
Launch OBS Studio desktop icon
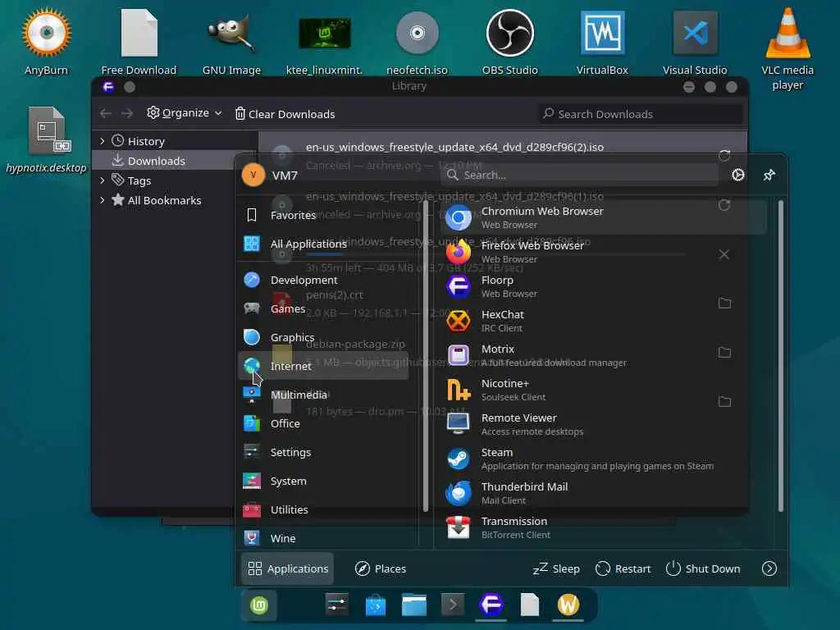click(509, 33)
